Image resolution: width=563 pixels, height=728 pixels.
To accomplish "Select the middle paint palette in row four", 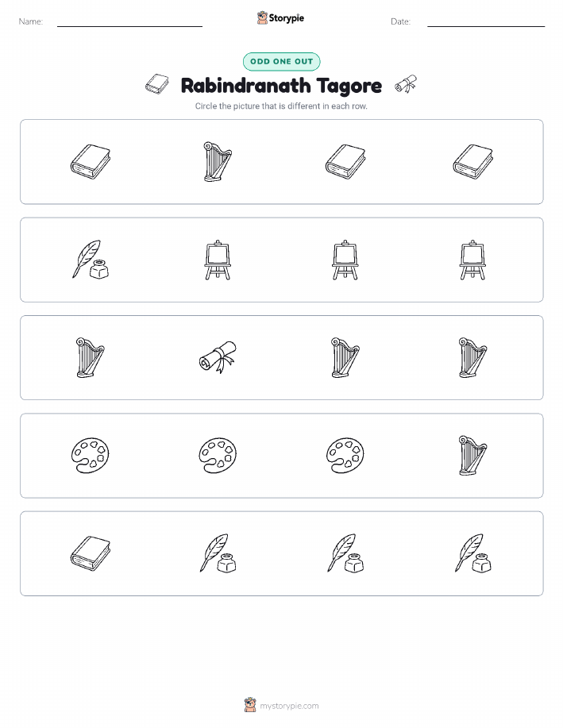I will pos(218,456).
